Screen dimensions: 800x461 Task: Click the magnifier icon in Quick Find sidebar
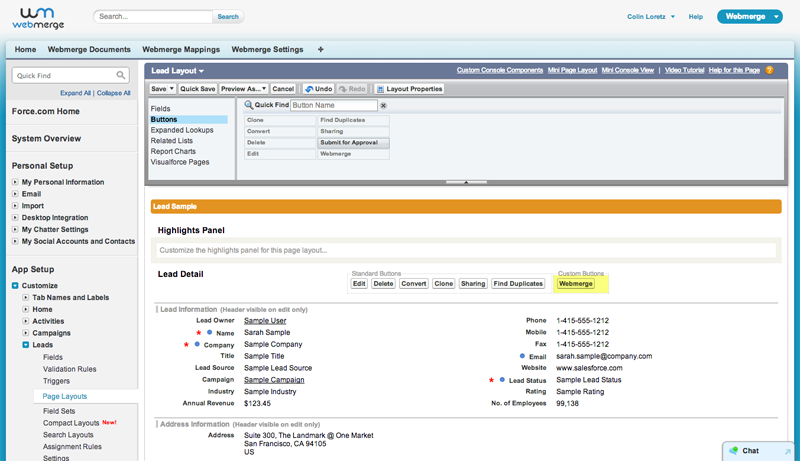120,75
